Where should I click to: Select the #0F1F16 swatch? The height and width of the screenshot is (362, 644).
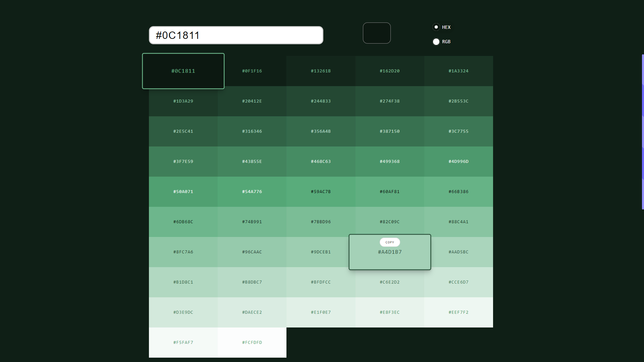point(252,71)
